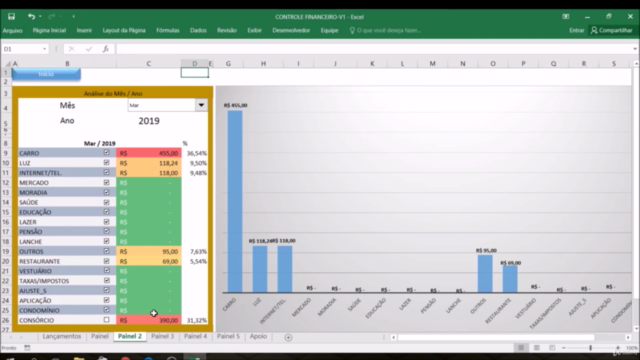640x360 pixels.
Task: Open the Name Box dropdown arrow
Action: [x=44, y=49]
